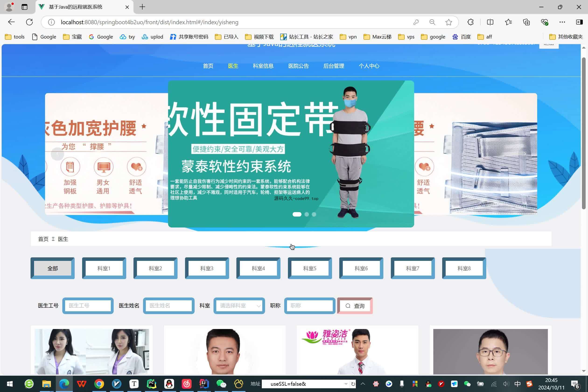
Task: Focus the 职称 input field
Action: click(x=310, y=305)
